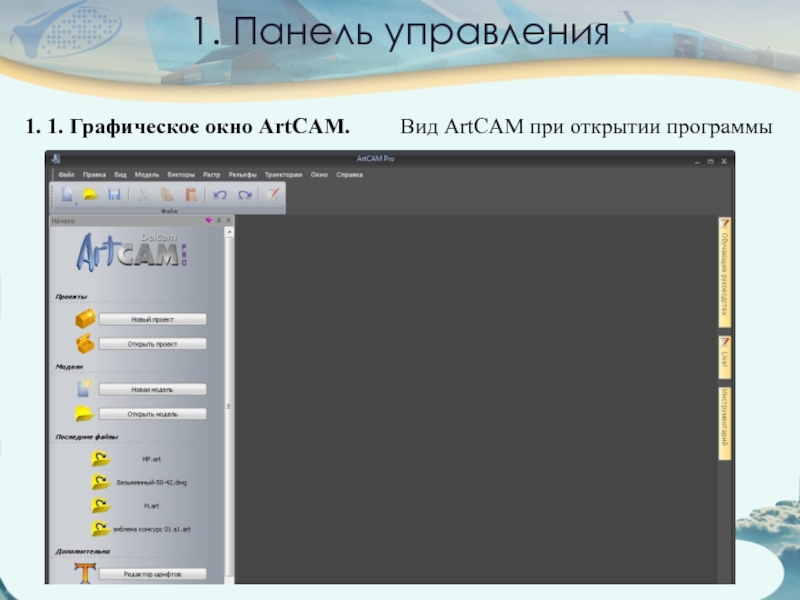Open recent file HP.art

[x=151, y=458]
